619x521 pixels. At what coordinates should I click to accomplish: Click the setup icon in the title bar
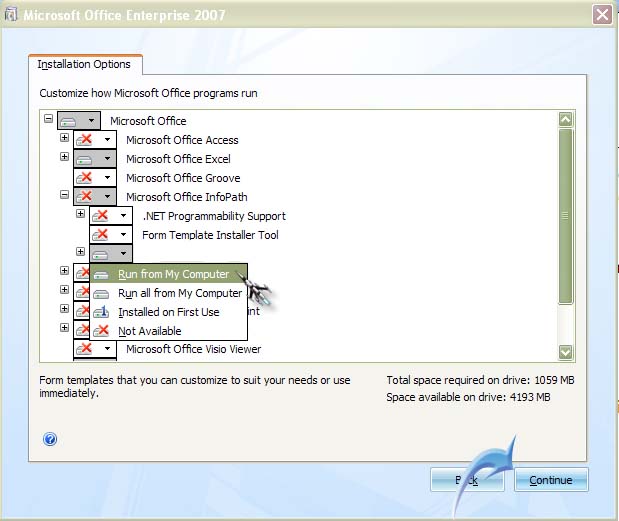click(11, 15)
